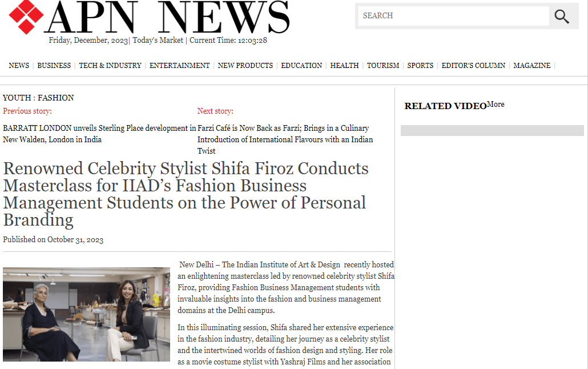Click the Youth category link
Viewport: 588px width, 369px height.
[17, 98]
